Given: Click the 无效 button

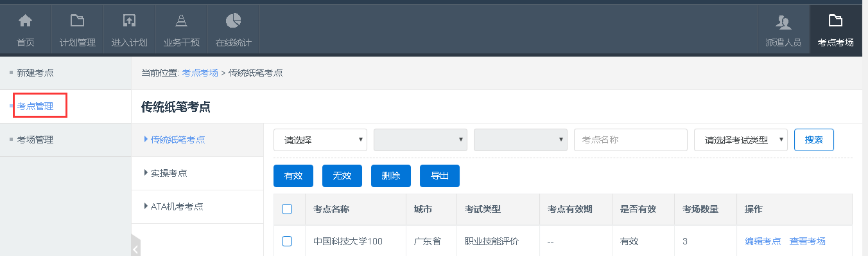Looking at the screenshot, I should tap(342, 176).
